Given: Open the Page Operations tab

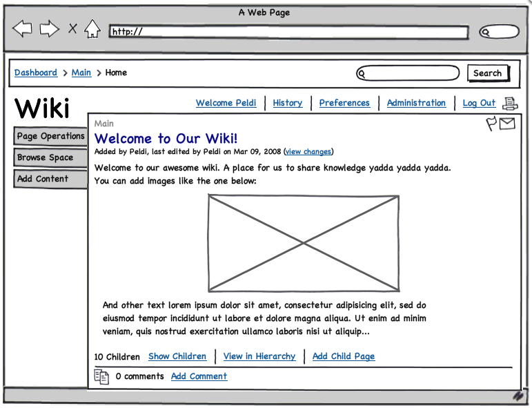Looking at the screenshot, I should pos(50,137).
